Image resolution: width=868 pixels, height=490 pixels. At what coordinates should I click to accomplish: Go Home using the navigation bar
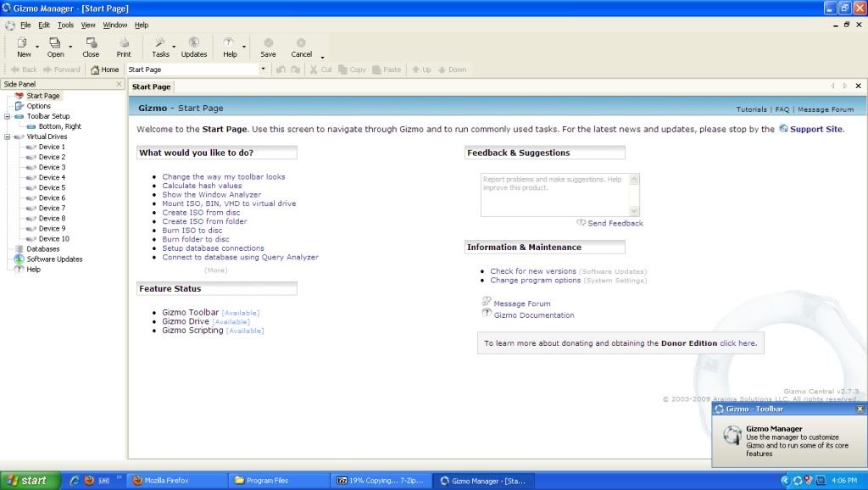click(x=104, y=70)
